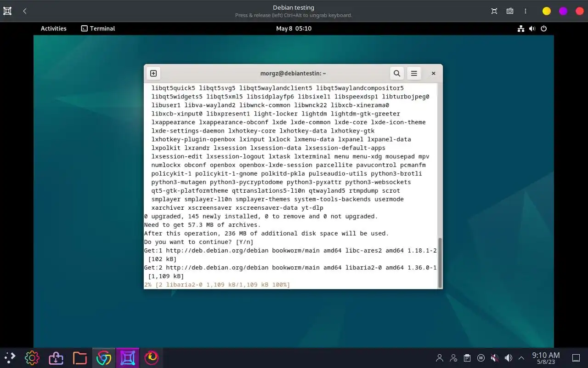This screenshot has height=368, width=588.
Task: Click the media pause tray icon
Action: coord(481,358)
